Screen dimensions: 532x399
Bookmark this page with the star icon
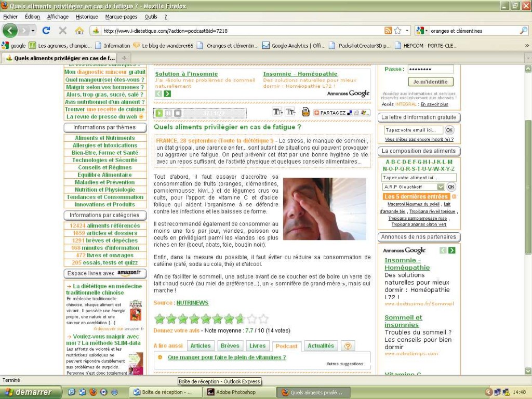397,31
